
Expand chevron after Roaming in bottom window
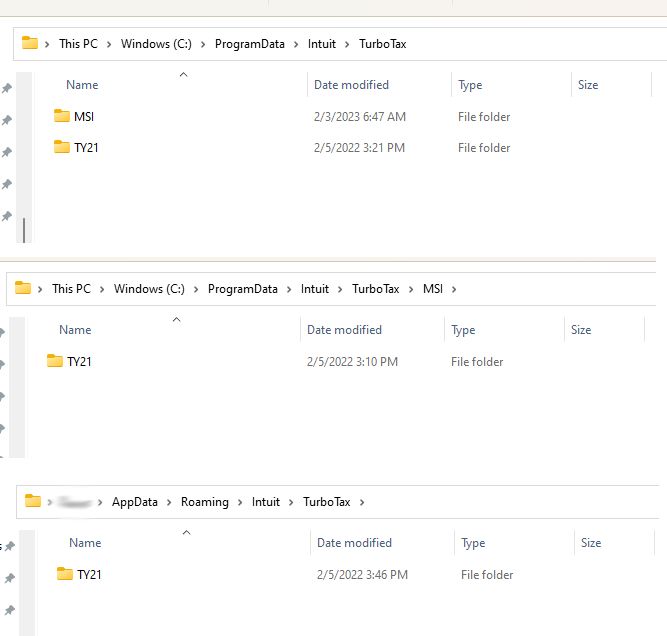click(240, 502)
